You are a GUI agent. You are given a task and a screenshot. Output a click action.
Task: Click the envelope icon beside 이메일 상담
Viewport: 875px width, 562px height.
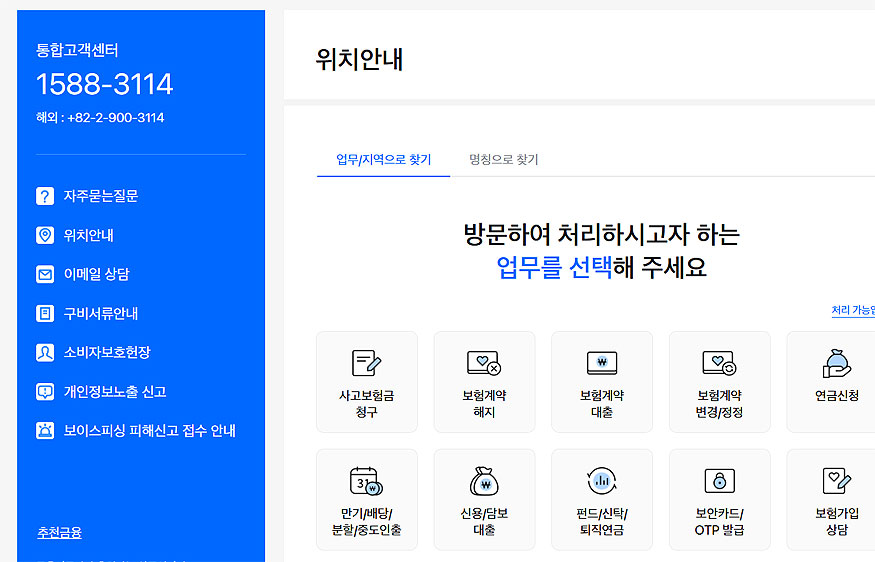tap(45, 274)
